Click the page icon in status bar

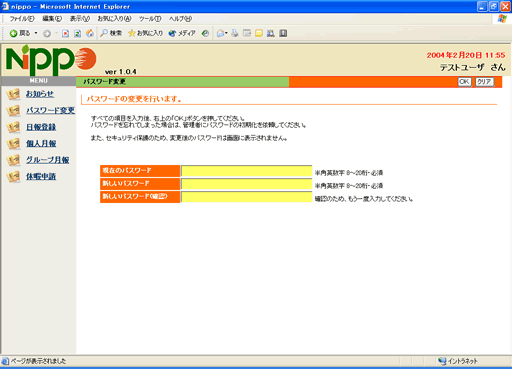pos(5,361)
